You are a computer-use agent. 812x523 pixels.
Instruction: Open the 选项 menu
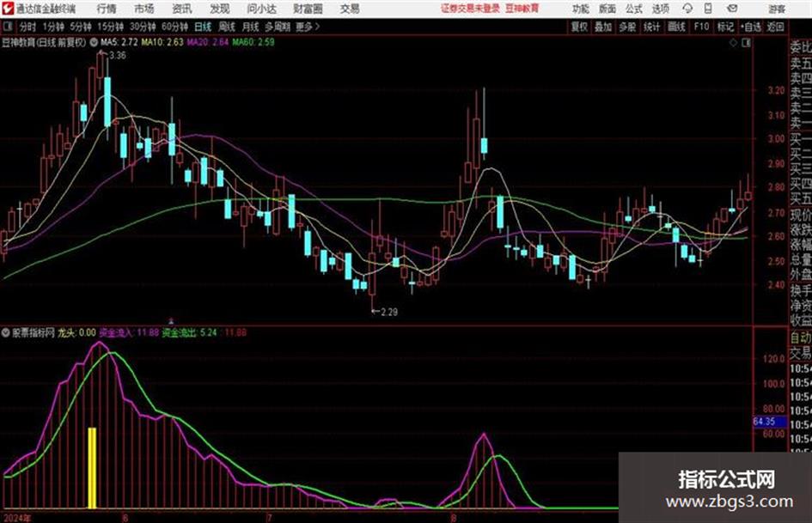pos(660,9)
